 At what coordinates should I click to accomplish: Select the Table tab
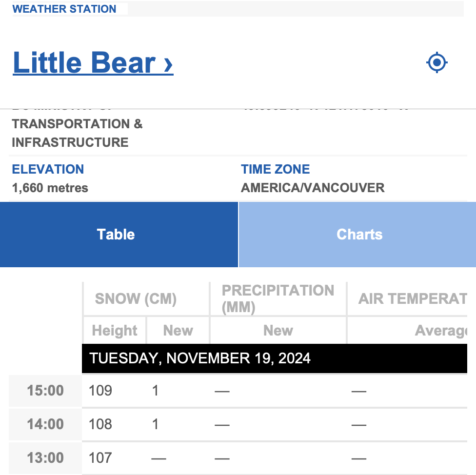tap(119, 235)
